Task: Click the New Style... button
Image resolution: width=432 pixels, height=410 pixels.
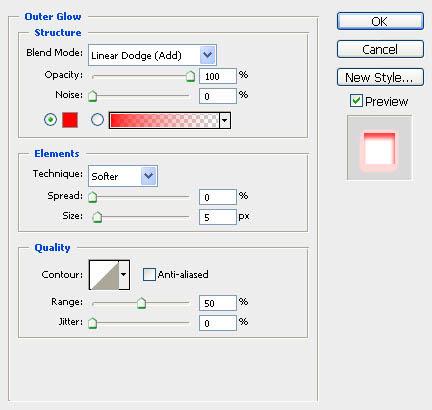Action: [x=380, y=77]
